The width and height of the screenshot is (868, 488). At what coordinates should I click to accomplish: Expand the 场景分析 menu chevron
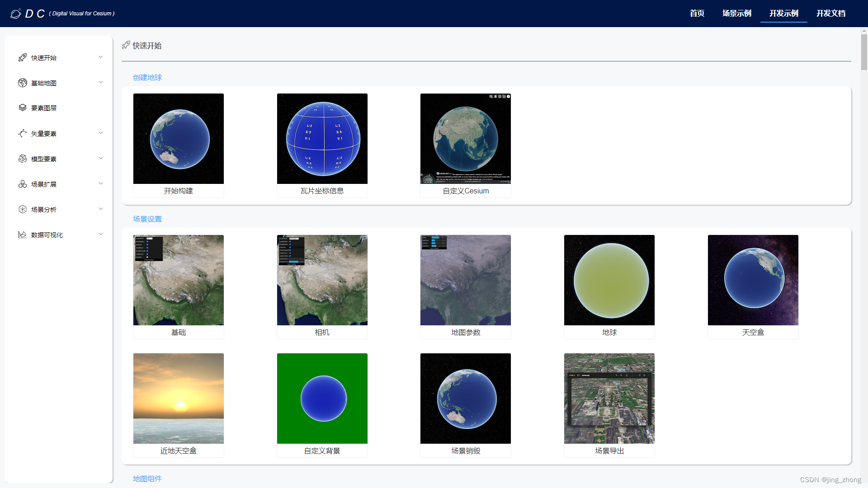pyautogui.click(x=101, y=209)
